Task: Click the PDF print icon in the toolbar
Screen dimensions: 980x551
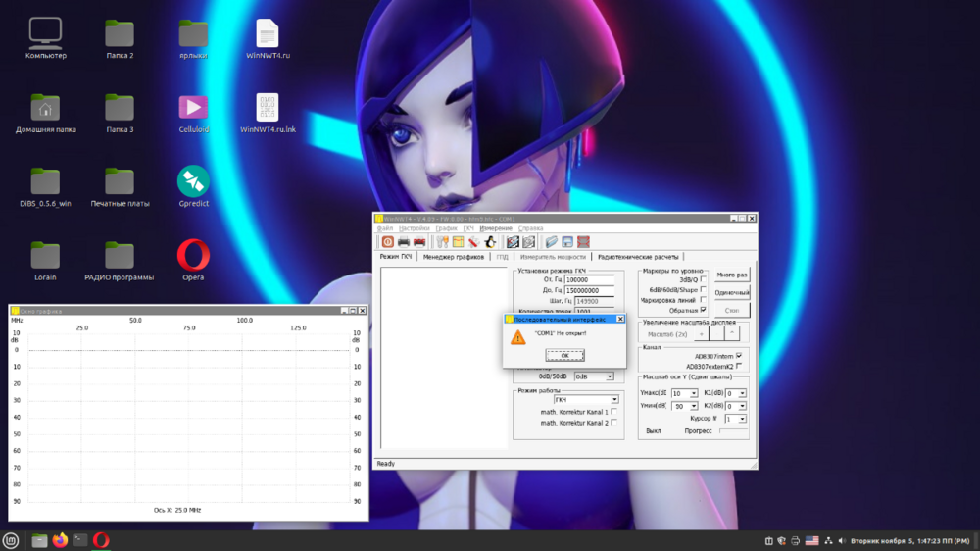Action: (419, 242)
